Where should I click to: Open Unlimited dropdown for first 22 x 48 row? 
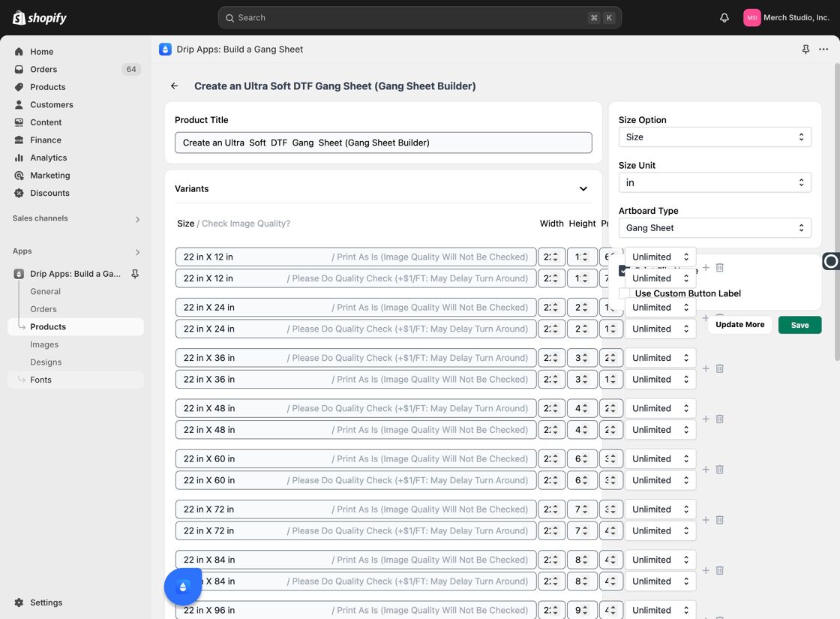(x=660, y=408)
